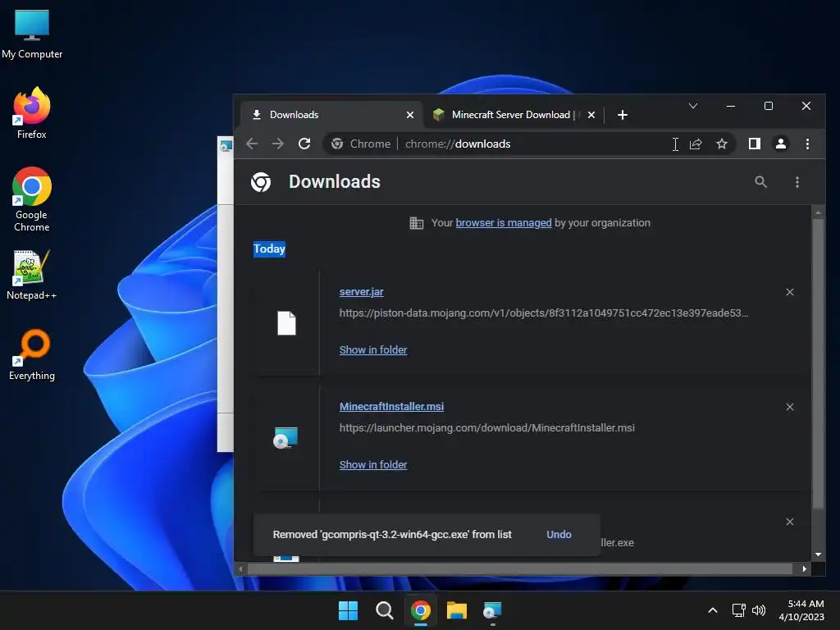
Task: Show MinecraftInstaller.msi in folder
Action: [373, 465]
